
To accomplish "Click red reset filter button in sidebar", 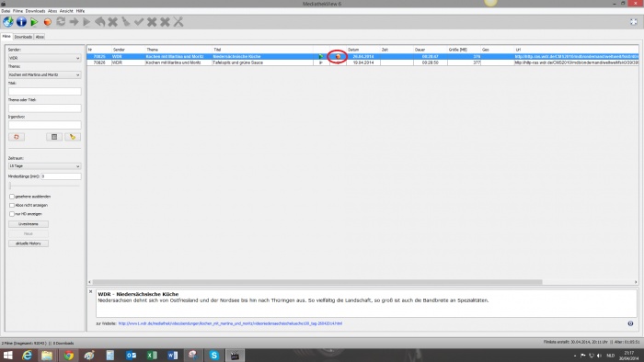I will [17, 137].
